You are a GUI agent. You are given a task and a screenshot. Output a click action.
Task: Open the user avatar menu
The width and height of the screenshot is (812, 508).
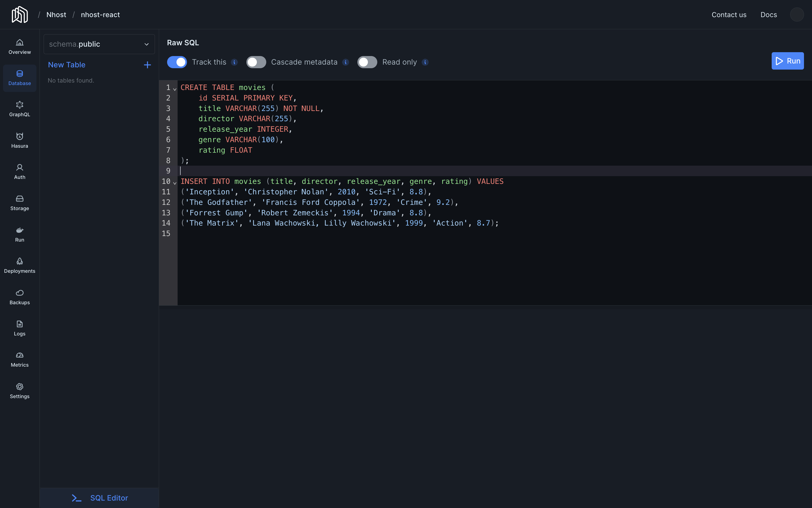click(797, 14)
